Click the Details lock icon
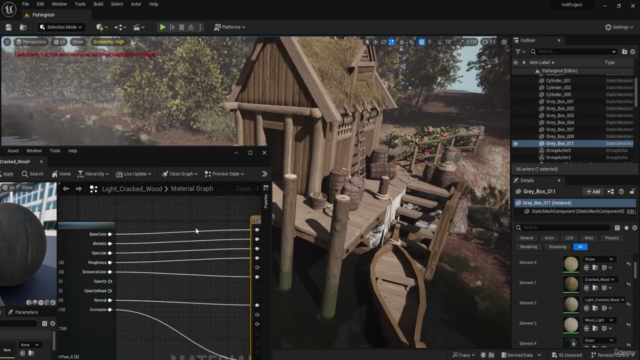This screenshot has width=640, height=360. click(632, 191)
